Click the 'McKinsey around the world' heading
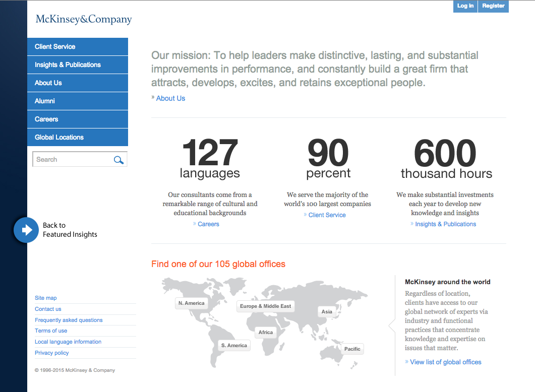535x392 pixels. [x=448, y=282]
